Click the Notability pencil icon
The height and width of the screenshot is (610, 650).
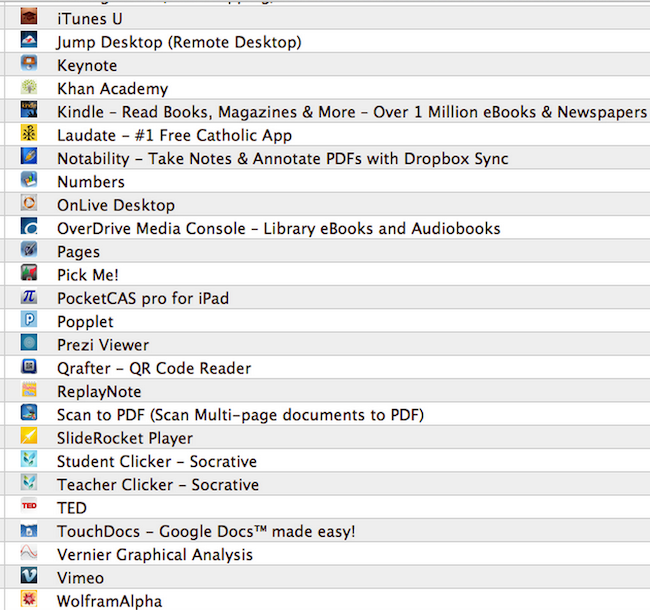pyautogui.click(x=29, y=156)
